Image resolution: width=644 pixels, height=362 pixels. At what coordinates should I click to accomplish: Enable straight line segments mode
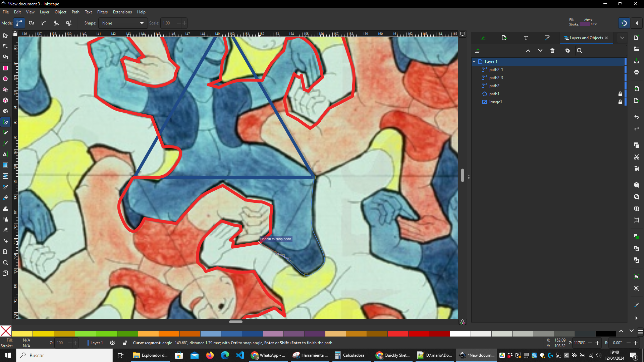point(56,23)
